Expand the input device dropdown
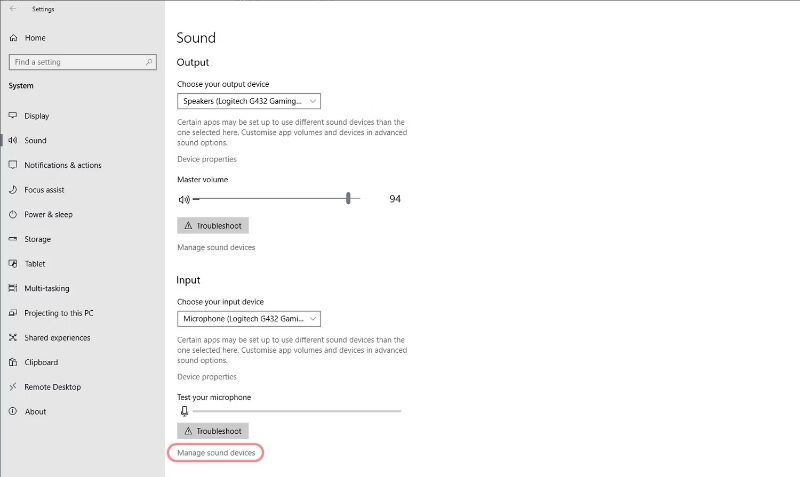Screen dimensions: 800x477 click(249, 319)
